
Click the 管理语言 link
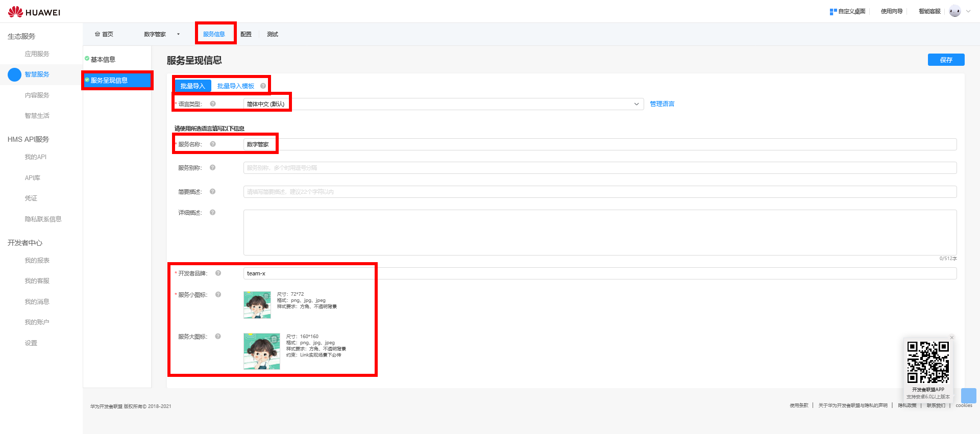(x=662, y=104)
